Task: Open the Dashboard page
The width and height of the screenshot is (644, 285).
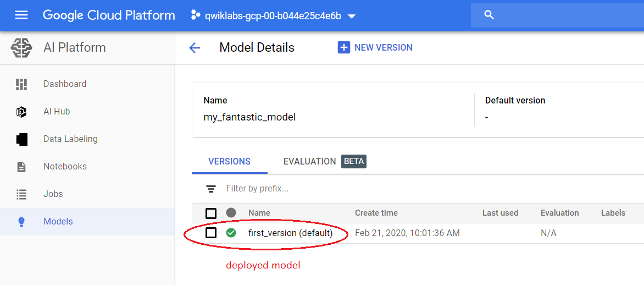Action: click(x=65, y=84)
